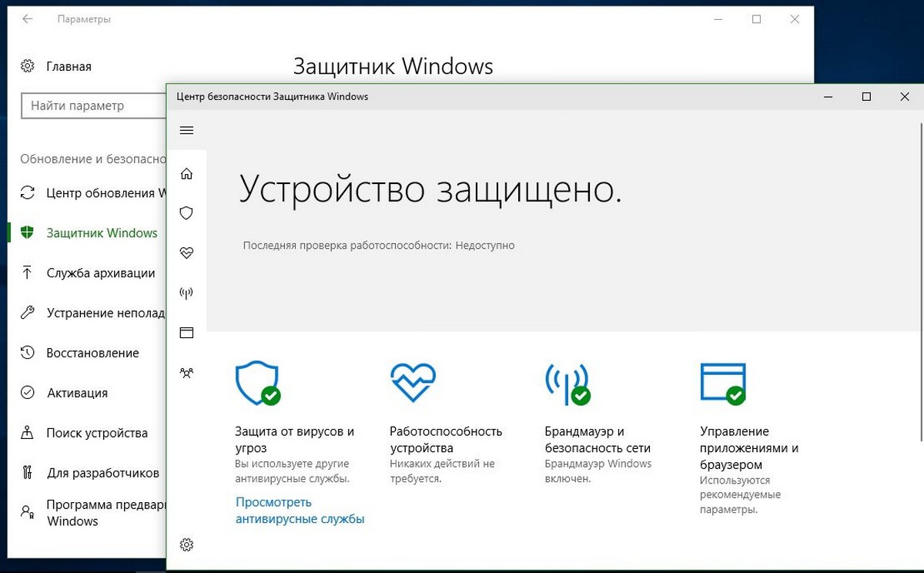
Task: Click the Центр обновления refresh icon
Action: click(x=28, y=193)
